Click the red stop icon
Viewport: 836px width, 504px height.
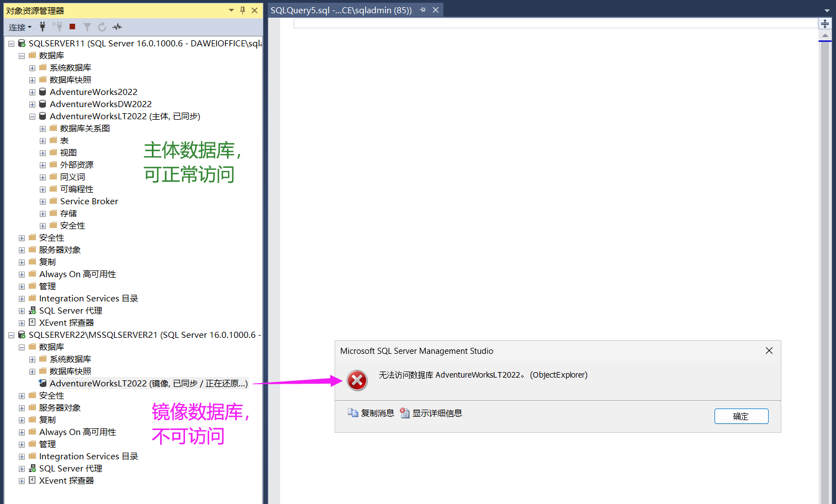pyautogui.click(x=72, y=26)
